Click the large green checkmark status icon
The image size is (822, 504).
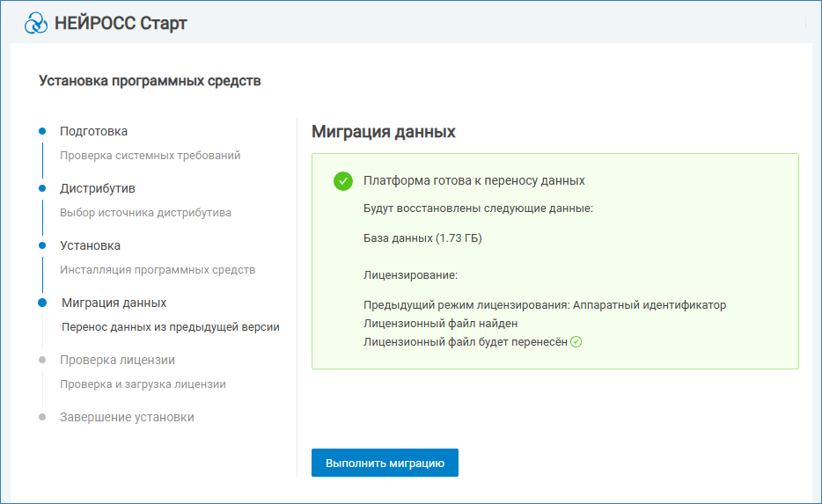[x=343, y=181]
